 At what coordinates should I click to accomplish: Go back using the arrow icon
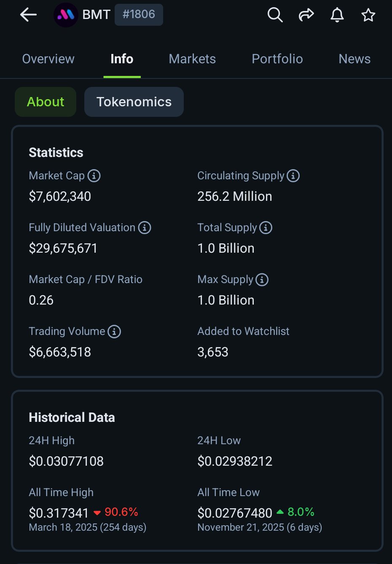(28, 15)
